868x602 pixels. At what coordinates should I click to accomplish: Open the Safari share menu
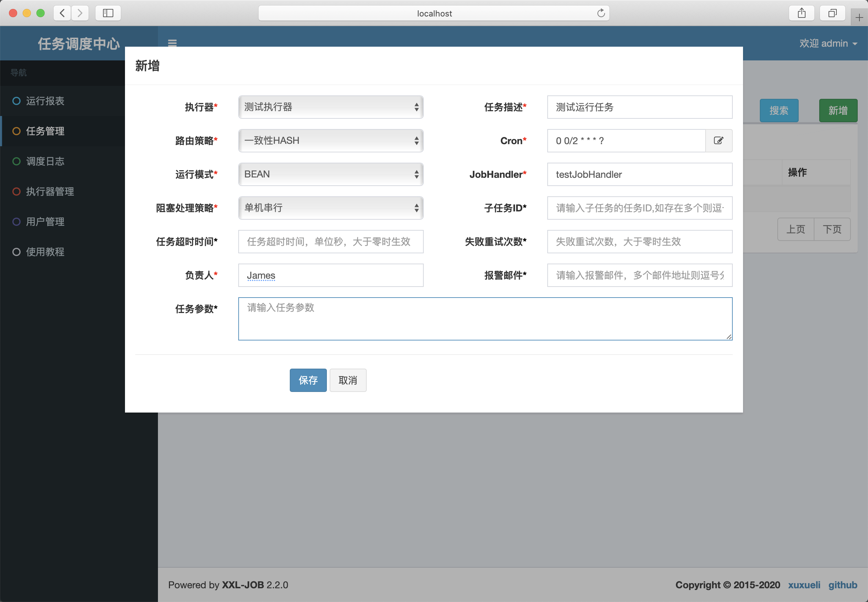(x=802, y=13)
